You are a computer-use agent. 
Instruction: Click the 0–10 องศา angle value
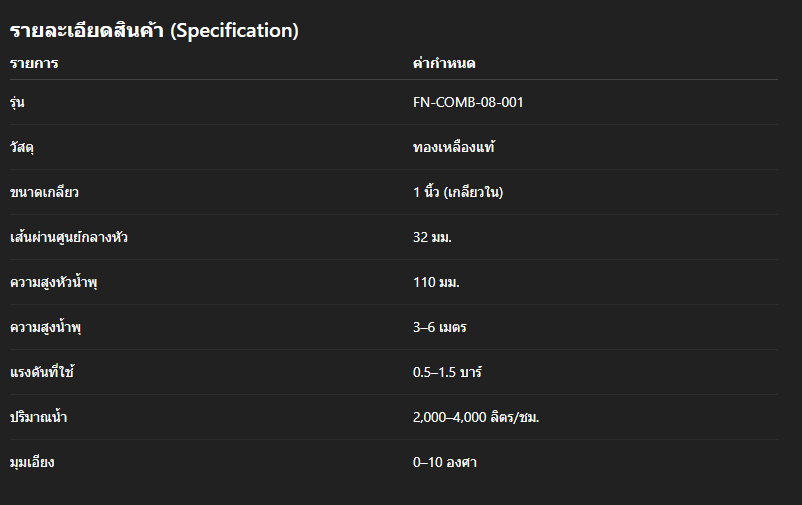pyautogui.click(x=445, y=462)
